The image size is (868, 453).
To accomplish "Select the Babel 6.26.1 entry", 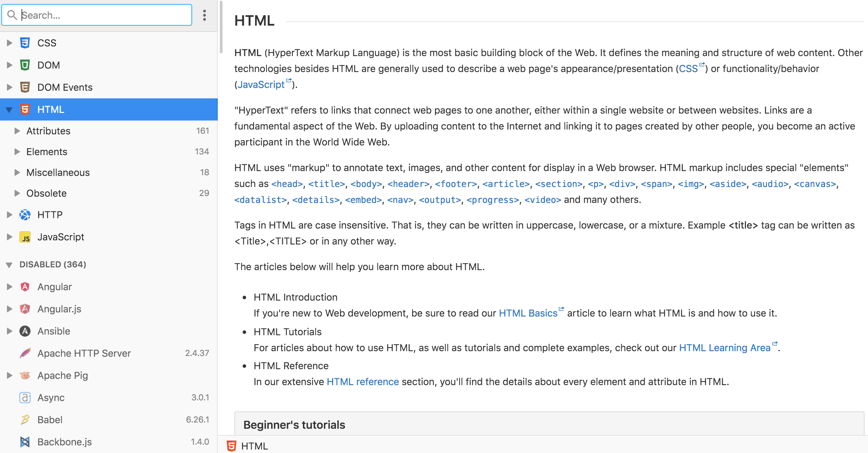I will (x=109, y=420).
